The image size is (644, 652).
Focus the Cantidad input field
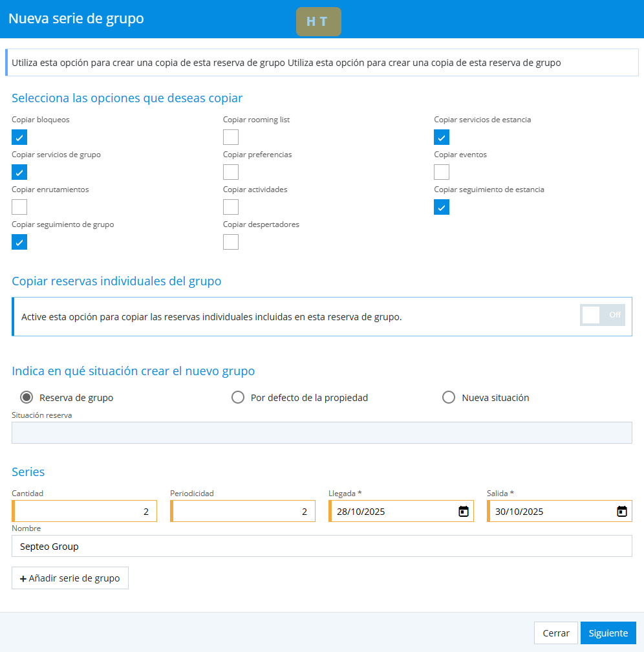[85, 511]
